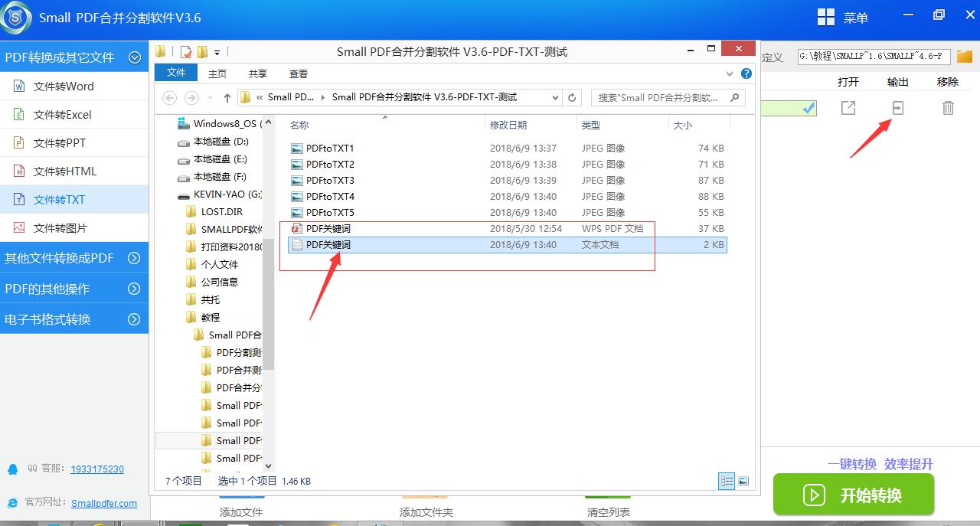Screen dimensions: 980x526
Task: Sort by the 修改日期 column header
Action: [x=531, y=125]
